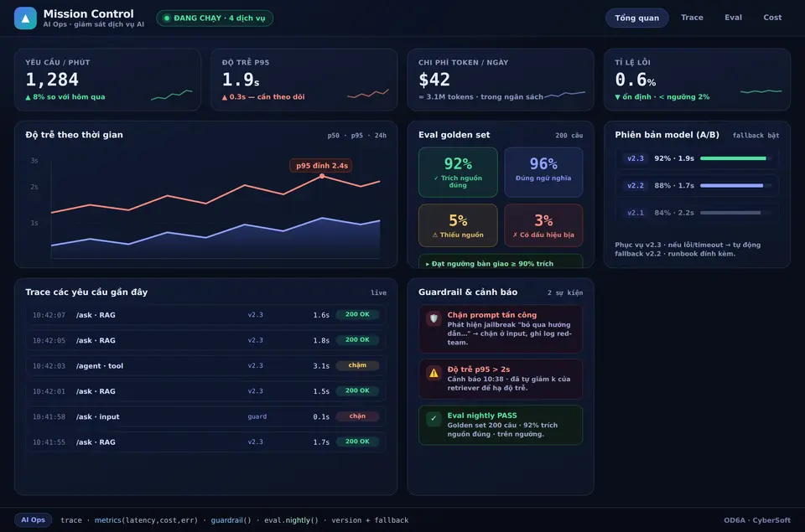This screenshot has width=805, height=532.
Task: Click the eval.nightly() footer text
Action: click(291, 520)
